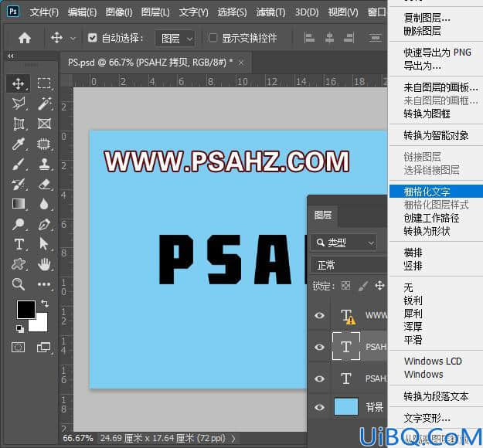Screen dimensions: 483x448
Task: Open blend mode 正常 dropdown
Action: pos(349,265)
